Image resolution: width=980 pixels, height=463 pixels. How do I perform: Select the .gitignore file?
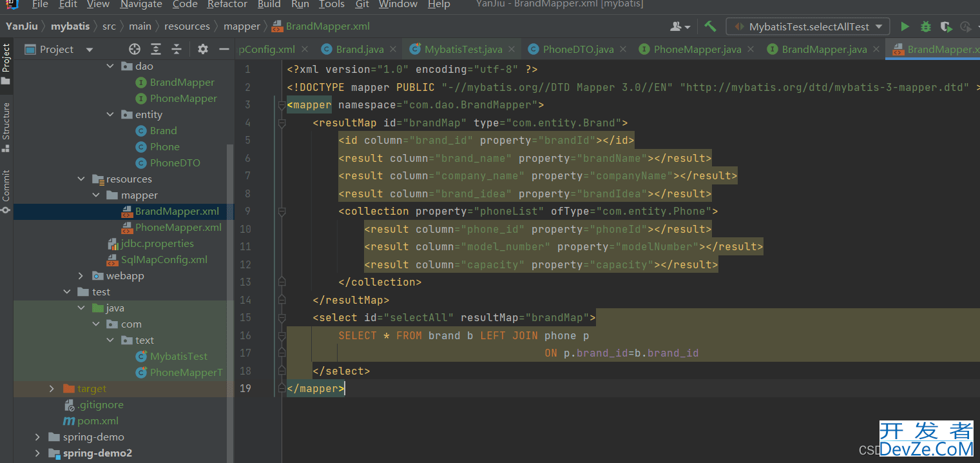click(x=101, y=404)
